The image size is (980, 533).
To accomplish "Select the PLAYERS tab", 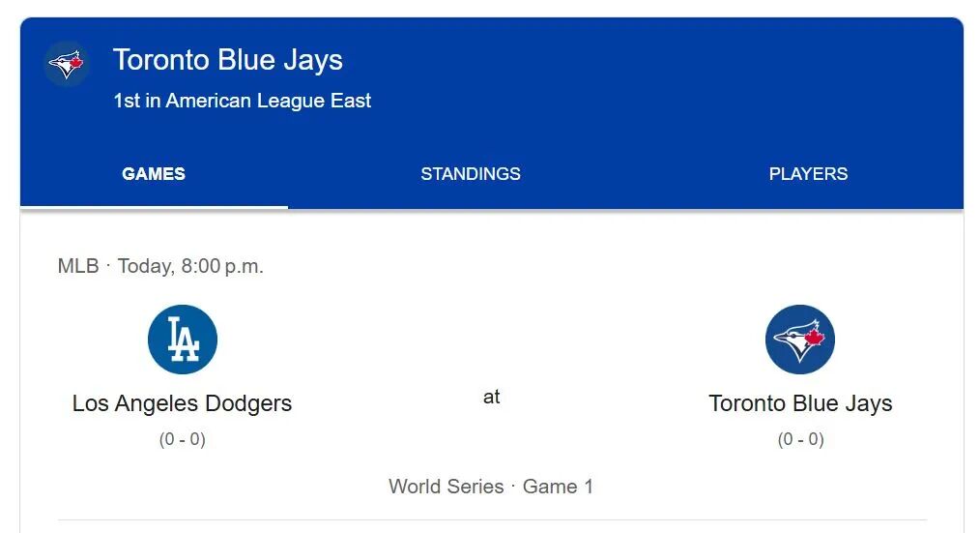I will coord(808,174).
